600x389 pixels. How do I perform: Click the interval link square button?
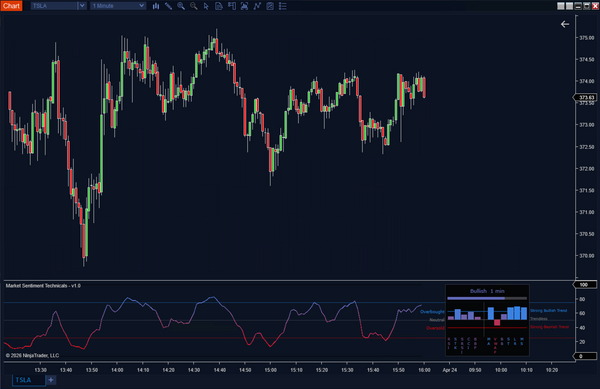(569, 6)
